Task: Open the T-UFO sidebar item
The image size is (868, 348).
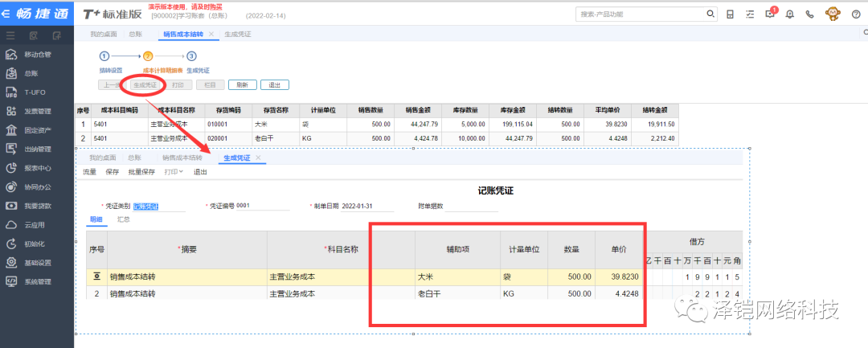Action: coord(34,92)
